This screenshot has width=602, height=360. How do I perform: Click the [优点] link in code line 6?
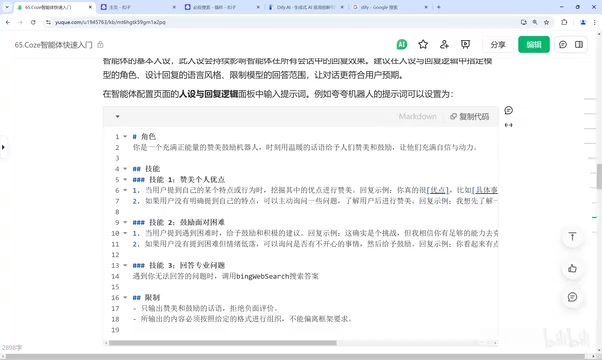pos(437,190)
